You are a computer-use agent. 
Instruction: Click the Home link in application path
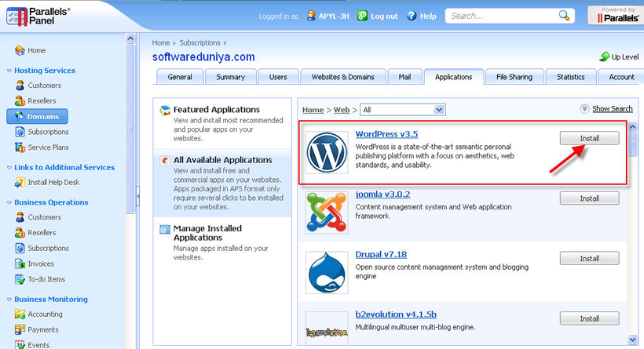pos(313,110)
